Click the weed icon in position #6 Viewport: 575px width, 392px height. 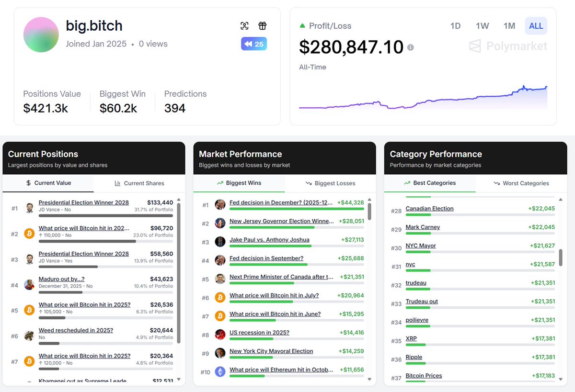click(x=29, y=336)
